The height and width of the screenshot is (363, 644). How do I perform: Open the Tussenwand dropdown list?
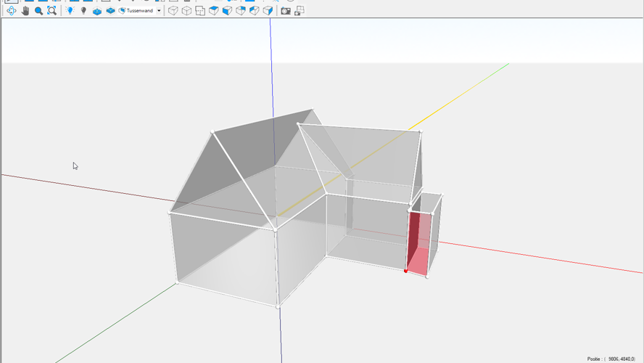click(x=139, y=11)
